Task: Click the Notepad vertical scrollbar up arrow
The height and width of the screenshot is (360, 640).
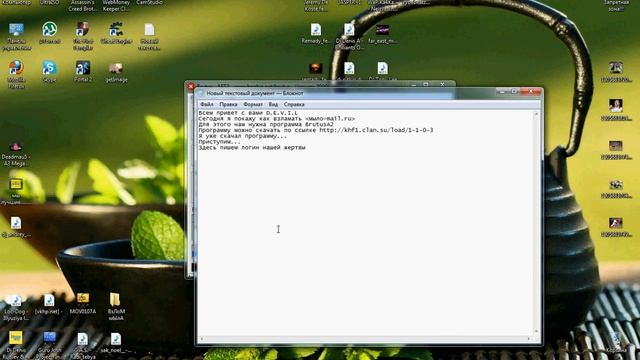Action: (536, 114)
